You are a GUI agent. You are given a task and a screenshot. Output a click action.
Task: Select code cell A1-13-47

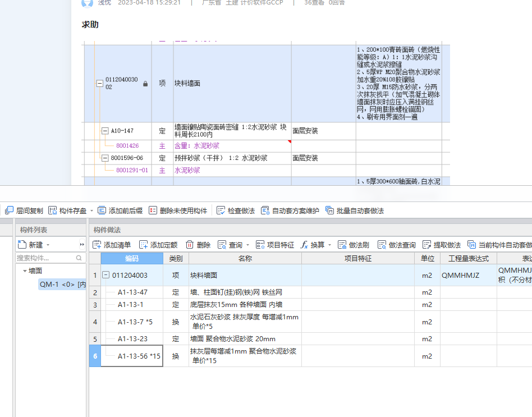[x=132, y=292]
